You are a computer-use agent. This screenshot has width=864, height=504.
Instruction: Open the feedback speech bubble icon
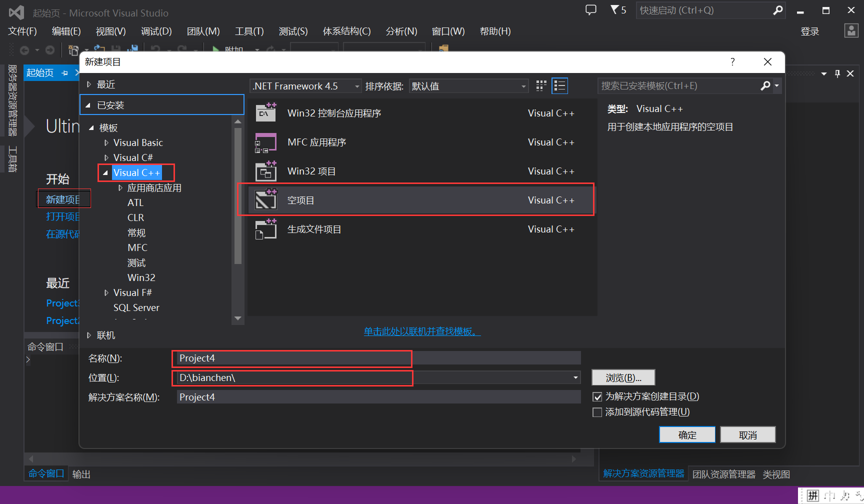tap(591, 10)
